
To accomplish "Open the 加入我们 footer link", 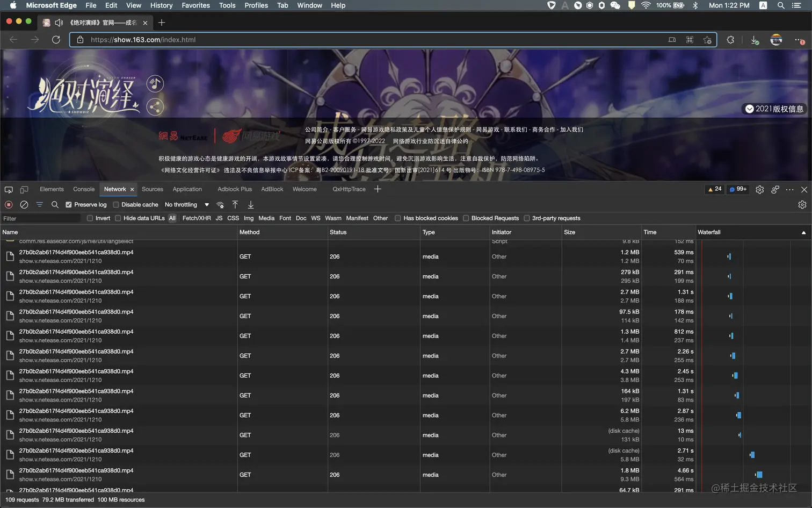I will [x=572, y=130].
